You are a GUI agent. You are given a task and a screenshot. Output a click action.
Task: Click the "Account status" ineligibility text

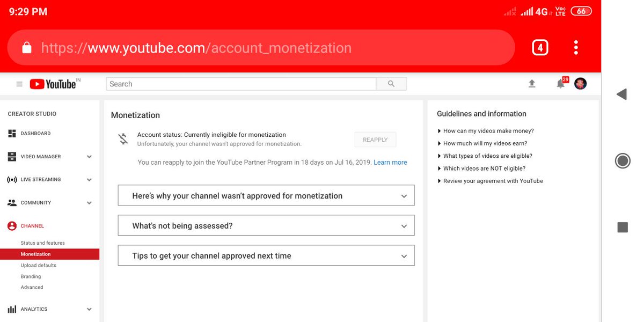(x=211, y=135)
